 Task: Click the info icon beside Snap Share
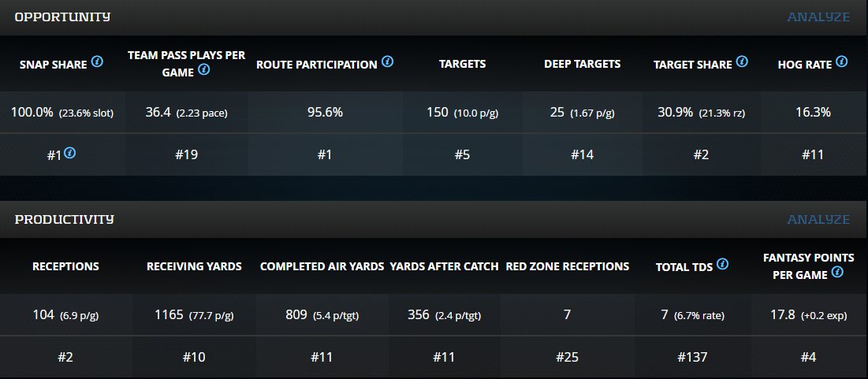(x=97, y=61)
